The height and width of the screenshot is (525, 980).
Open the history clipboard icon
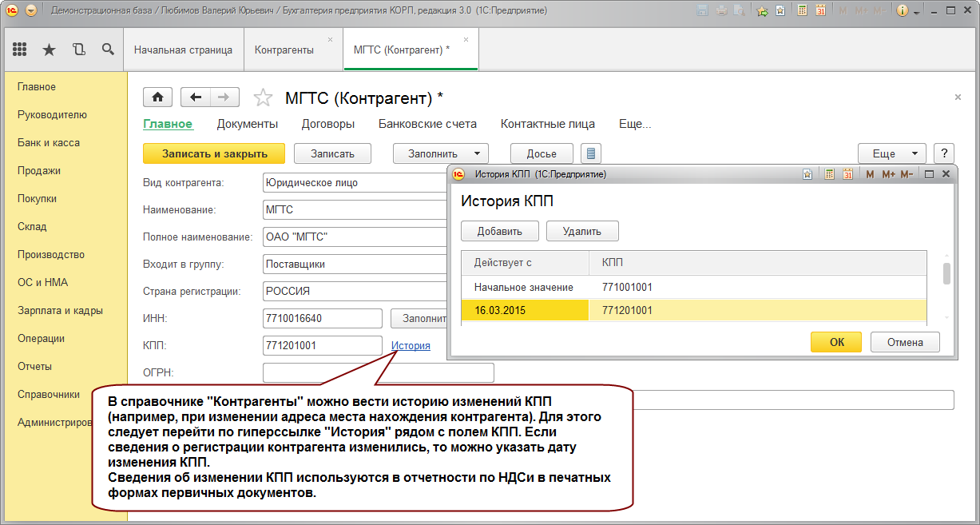[78, 50]
